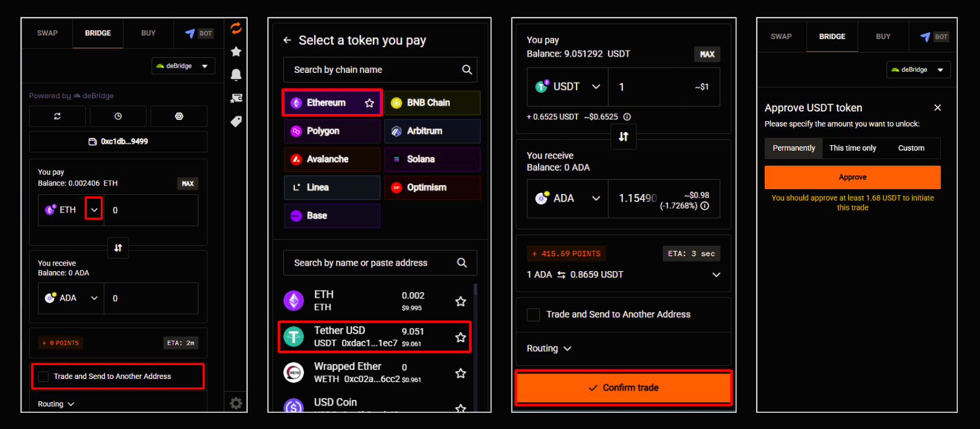Open BUY tab in first panel

tap(148, 33)
